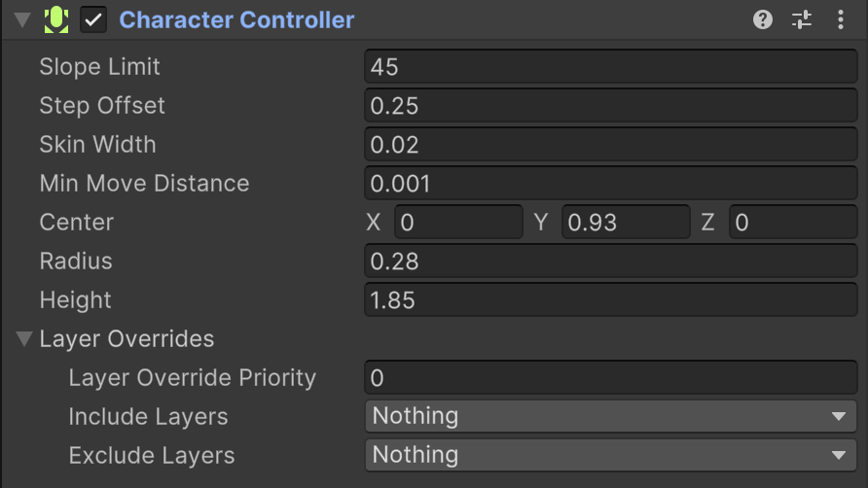Click the Center Z value field
Viewport: 868px width, 488px height.
[x=792, y=222]
